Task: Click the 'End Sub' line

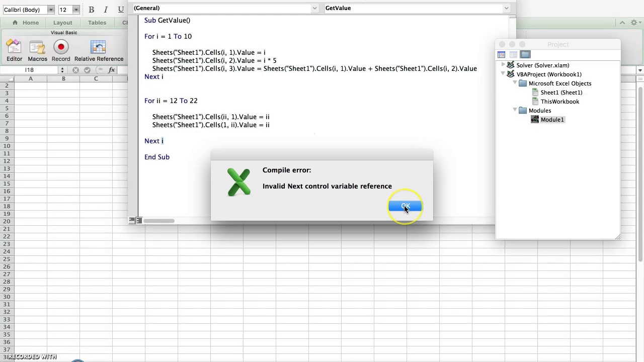Action: [x=157, y=157]
